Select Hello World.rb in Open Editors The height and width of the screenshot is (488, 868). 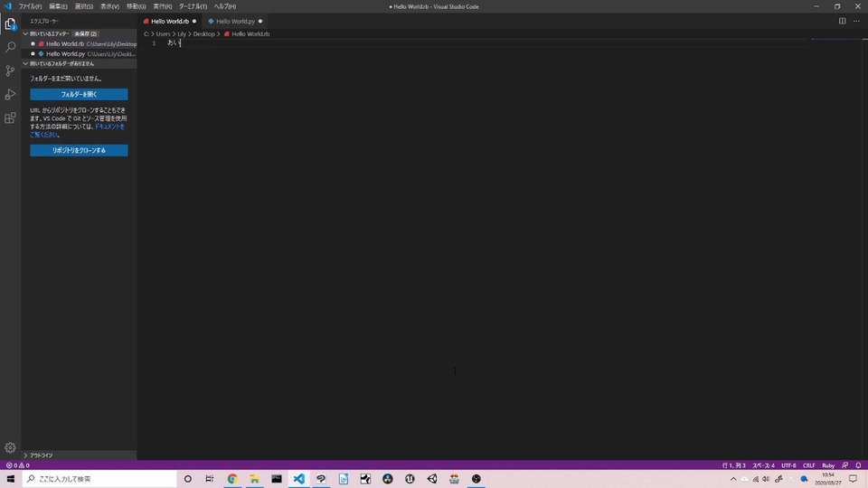[80, 43]
